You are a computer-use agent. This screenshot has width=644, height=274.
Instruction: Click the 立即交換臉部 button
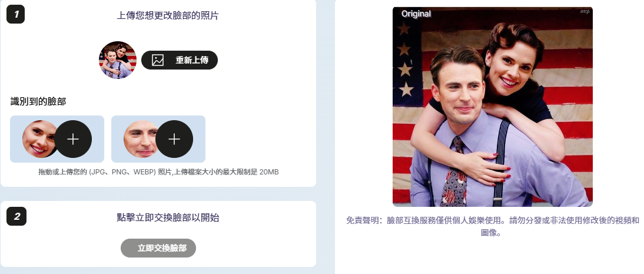coord(158,248)
